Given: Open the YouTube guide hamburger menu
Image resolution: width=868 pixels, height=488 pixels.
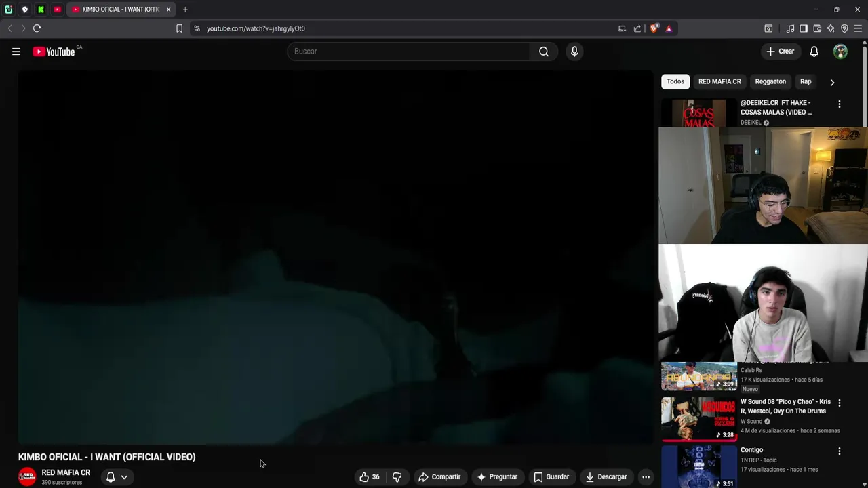Looking at the screenshot, I should point(16,52).
